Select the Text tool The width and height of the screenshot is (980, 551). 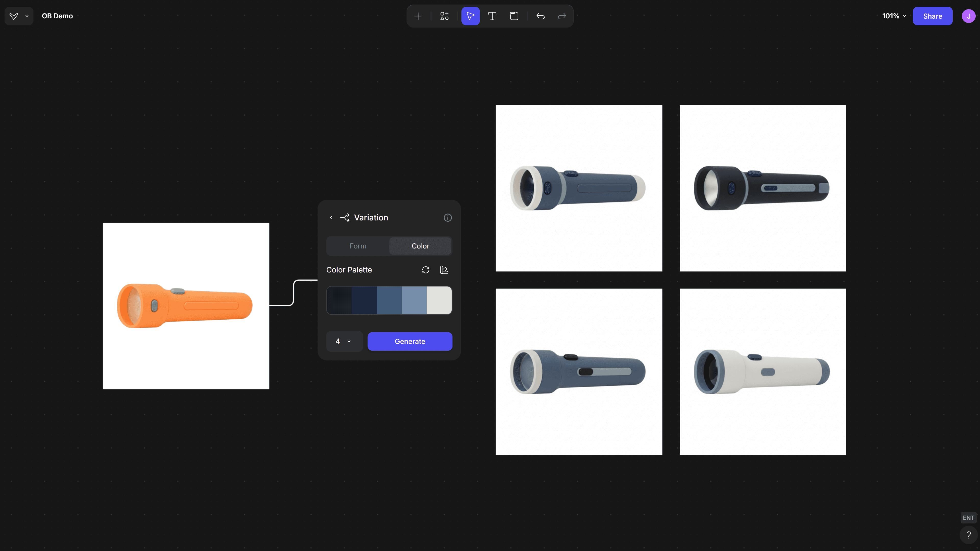pyautogui.click(x=492, y=16)
